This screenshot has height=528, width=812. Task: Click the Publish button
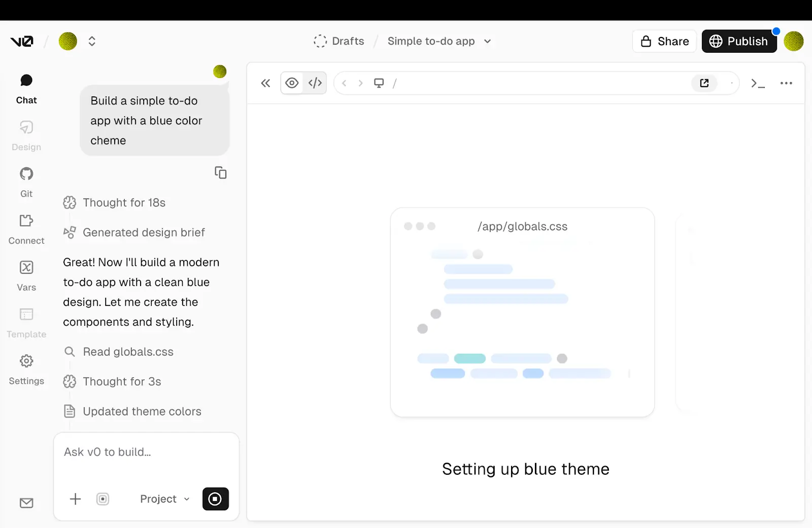(739, 41)
